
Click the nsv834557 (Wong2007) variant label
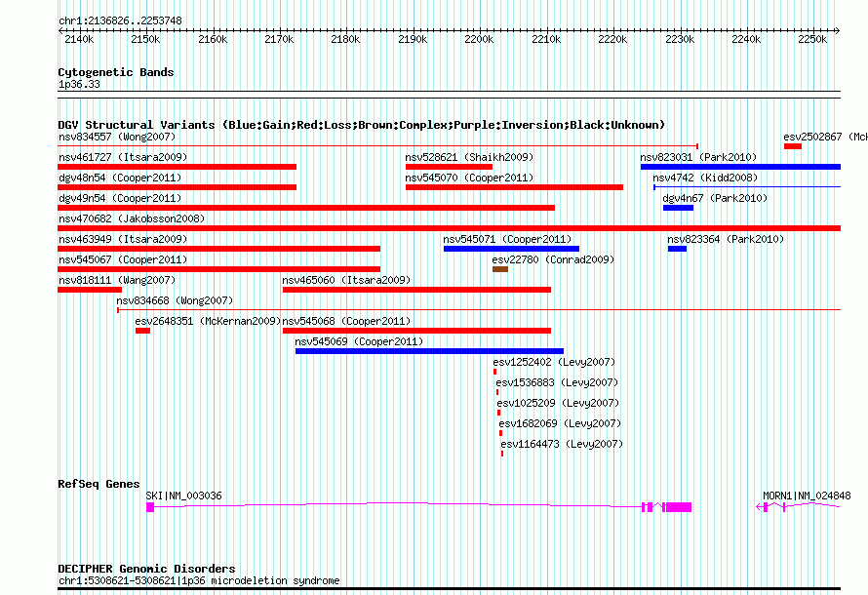(117, 137)
